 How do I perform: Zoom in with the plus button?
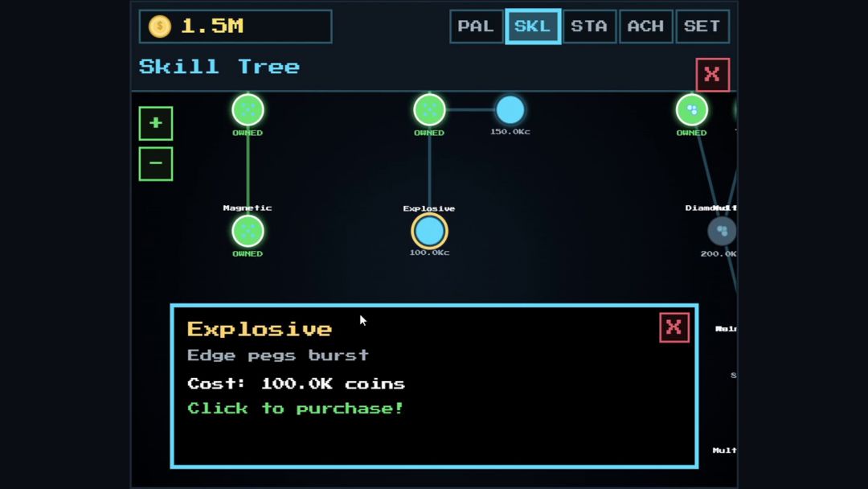coord(156,123)
